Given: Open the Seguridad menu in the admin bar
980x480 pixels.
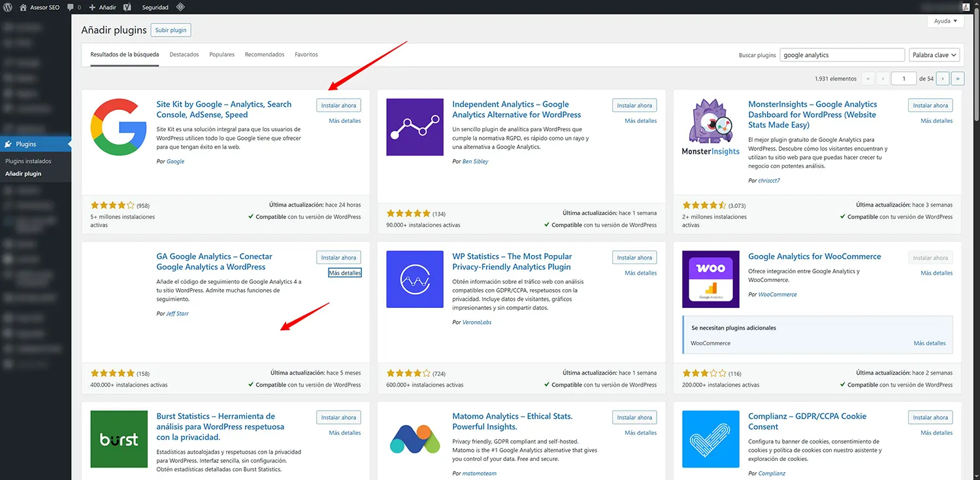Looking at the screenshot, I should [x=155, y=7].
